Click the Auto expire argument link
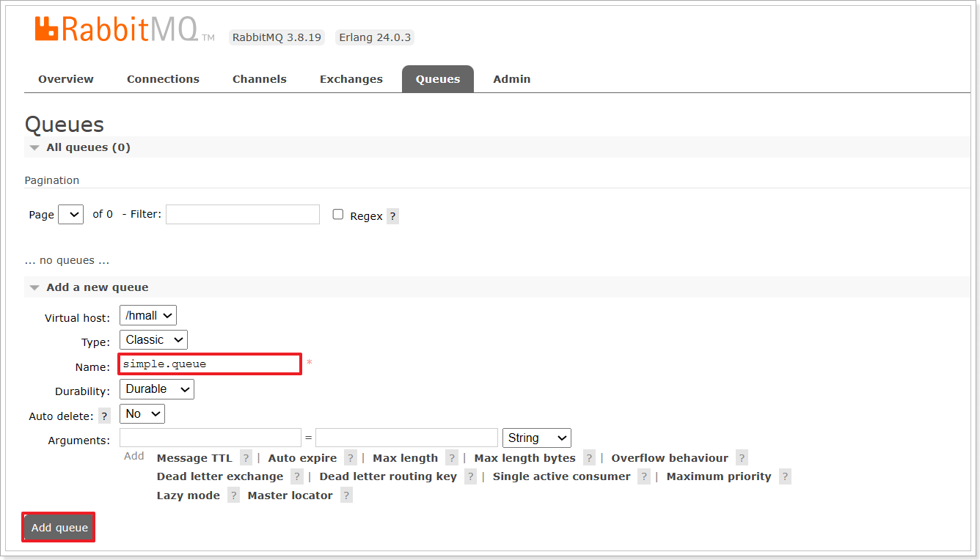The height and width of the screenshot is (560, 980). pos(302,458)
